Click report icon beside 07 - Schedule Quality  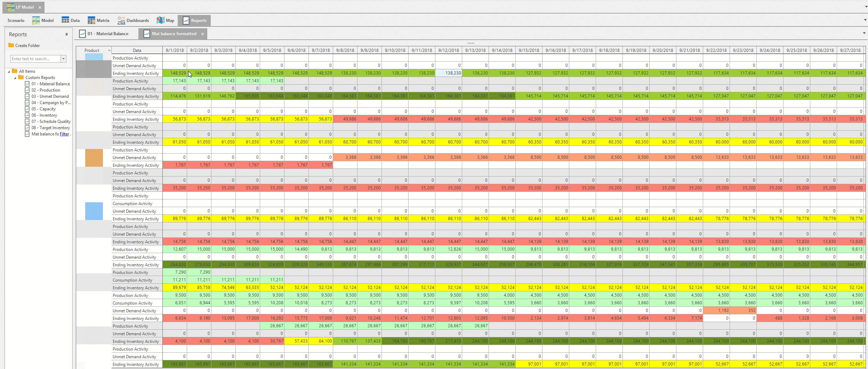[27, 121]
